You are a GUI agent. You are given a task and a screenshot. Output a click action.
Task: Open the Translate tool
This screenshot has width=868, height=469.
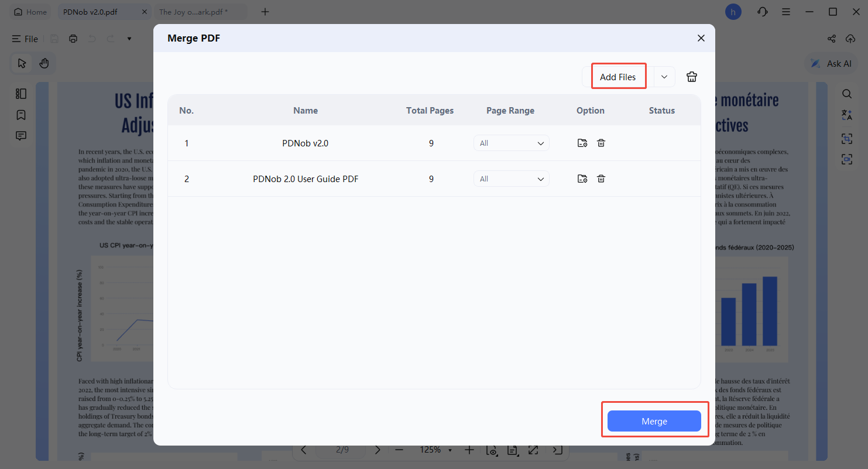click(x=847, y=115)
